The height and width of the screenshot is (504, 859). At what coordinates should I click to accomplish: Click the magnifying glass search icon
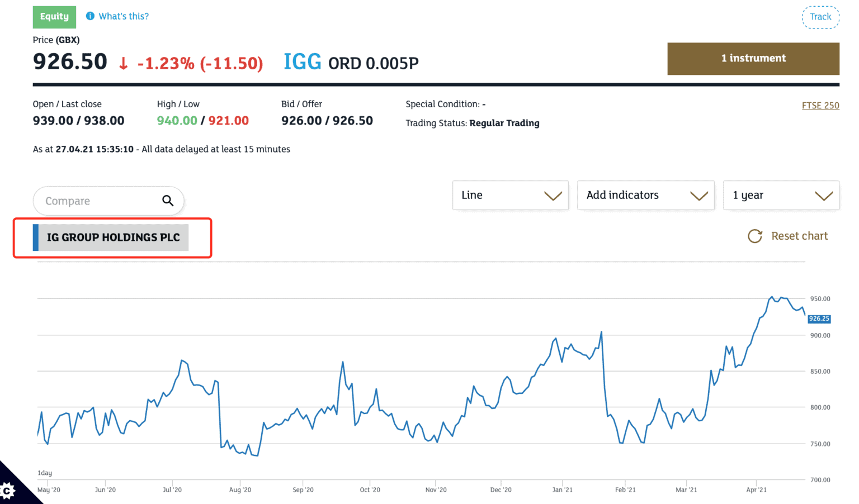click(x=168, y=201)
